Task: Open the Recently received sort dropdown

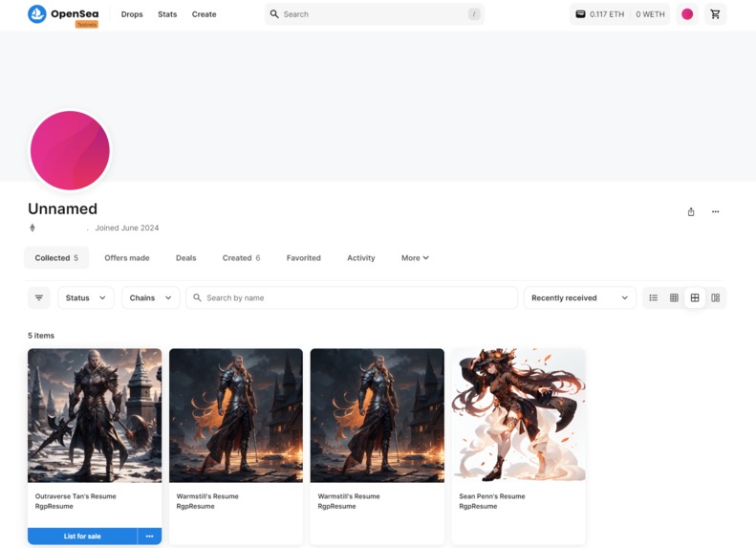Action: click(580, 297)
